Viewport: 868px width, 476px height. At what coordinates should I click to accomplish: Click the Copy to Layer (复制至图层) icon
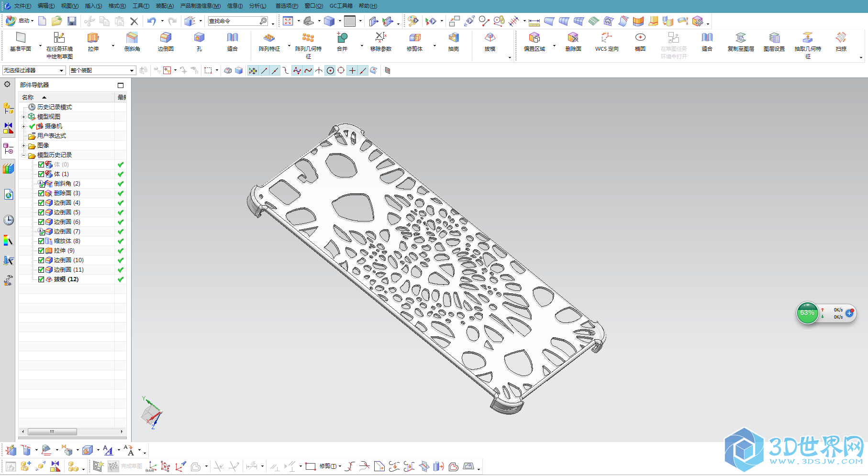click(741, 42)
